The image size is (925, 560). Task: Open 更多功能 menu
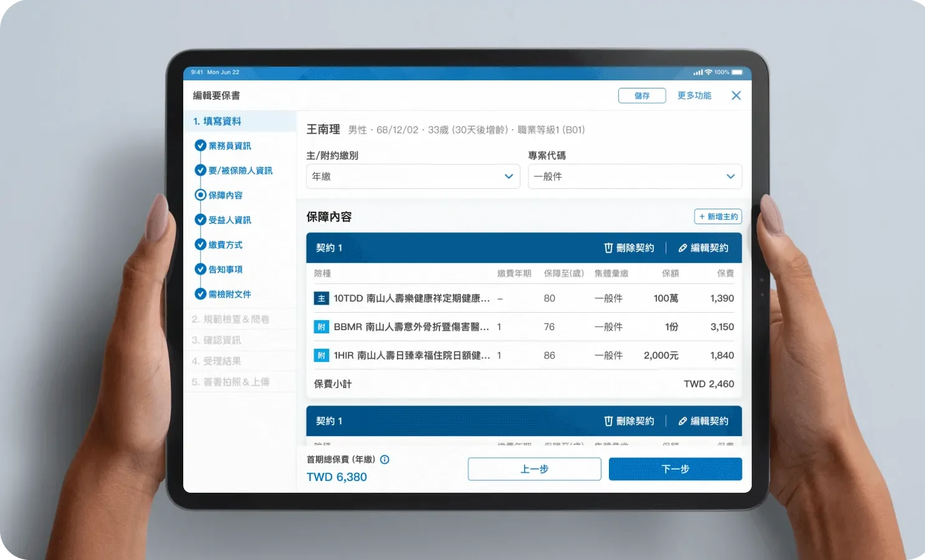694,95
